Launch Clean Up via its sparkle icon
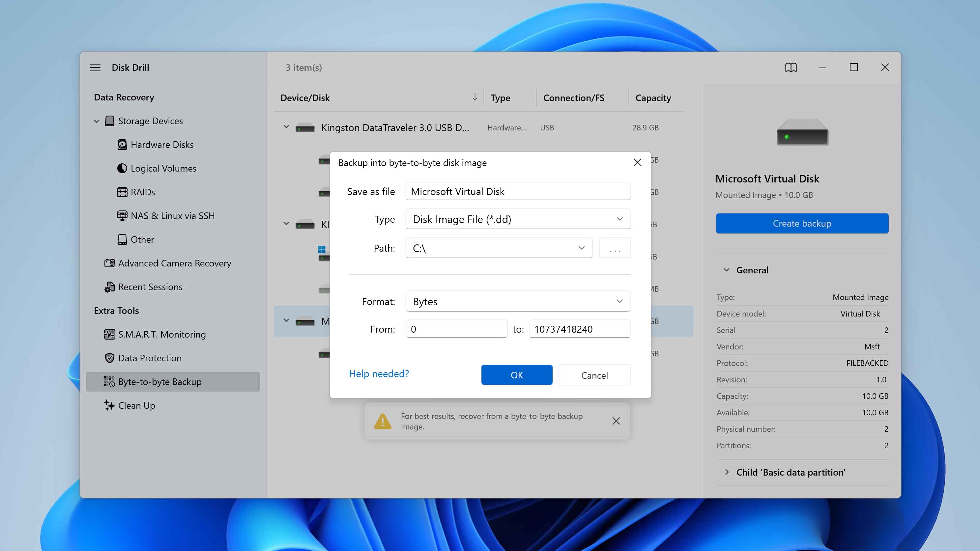The image size is (980, 551). [x=109, y=405]
